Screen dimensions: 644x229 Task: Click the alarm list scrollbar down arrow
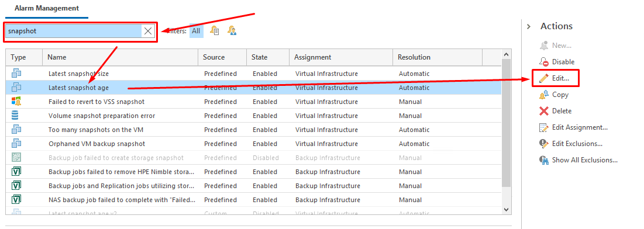(x=507, y=209)
